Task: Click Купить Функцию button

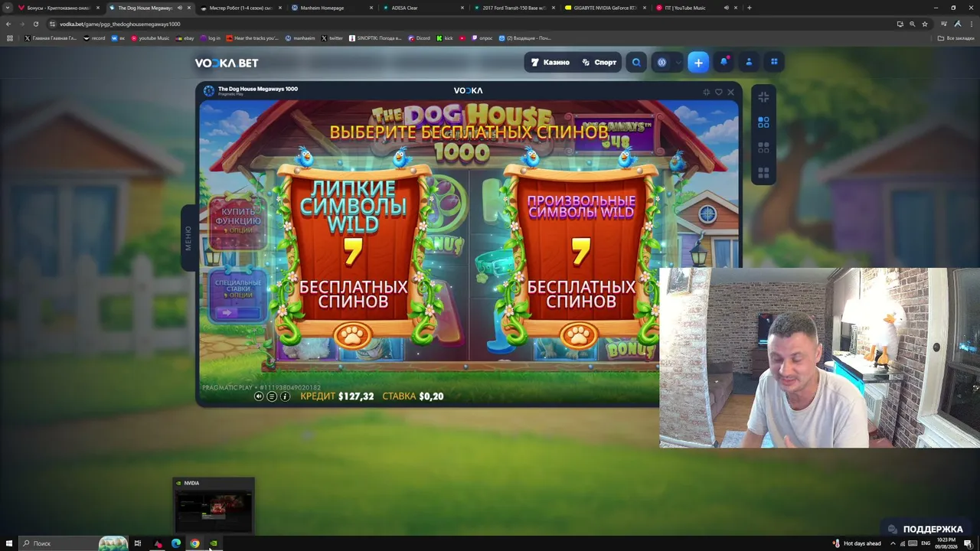Action: pyautogui.click(x=238, y=221)
